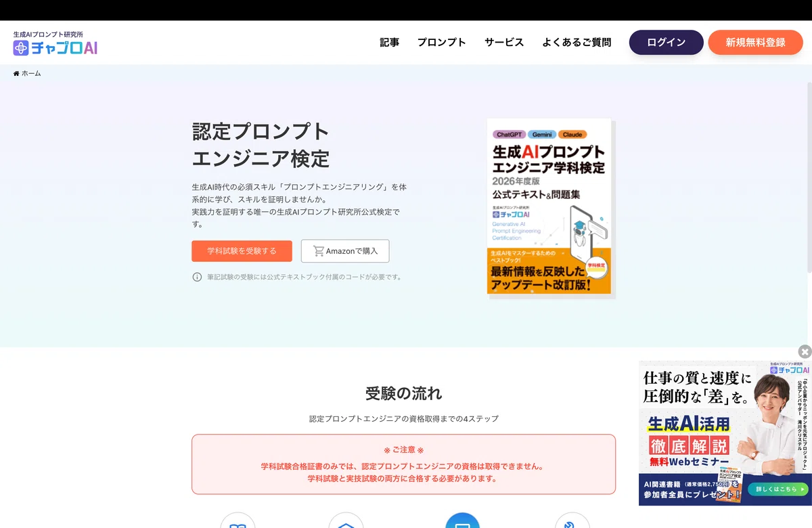812x528 pixels.
Task: Click 学科試験を受験する button
Action: 242,250
